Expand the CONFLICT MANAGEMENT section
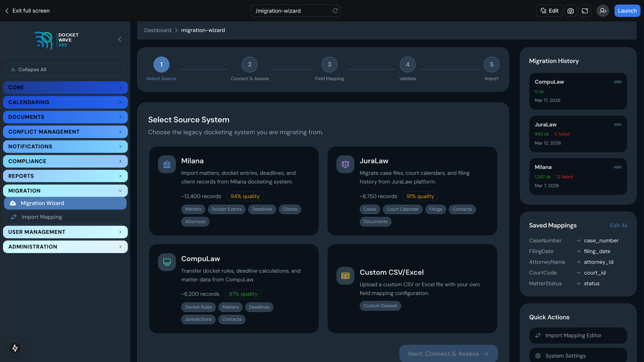The width and height of the screenshot is (644, 362). click(65, 132)
